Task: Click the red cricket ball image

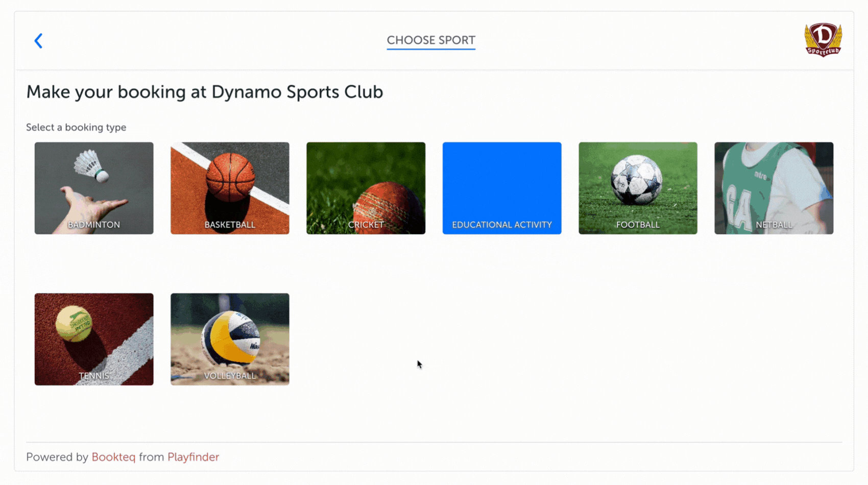Action: click(x=388, y=210)
